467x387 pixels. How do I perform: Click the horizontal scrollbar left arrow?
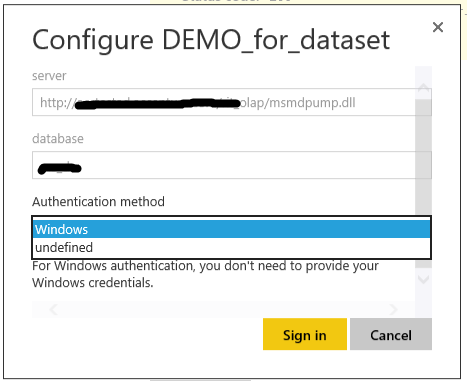(x=53, y=309)
